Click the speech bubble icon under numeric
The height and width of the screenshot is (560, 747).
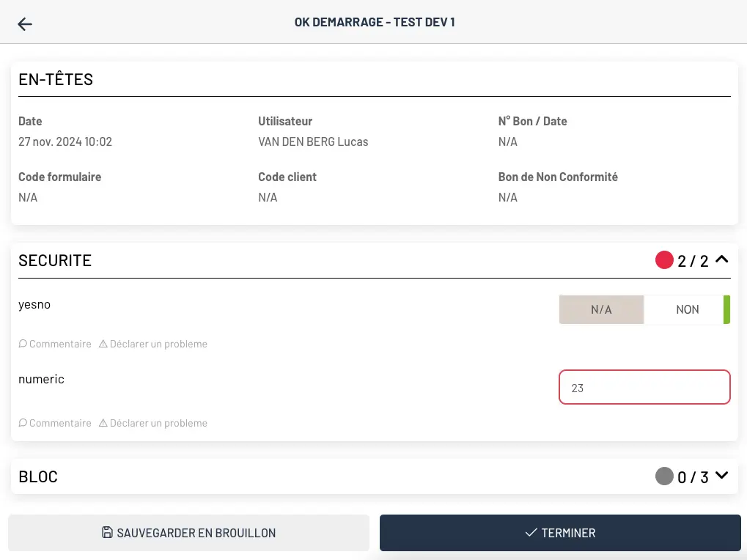23,422
